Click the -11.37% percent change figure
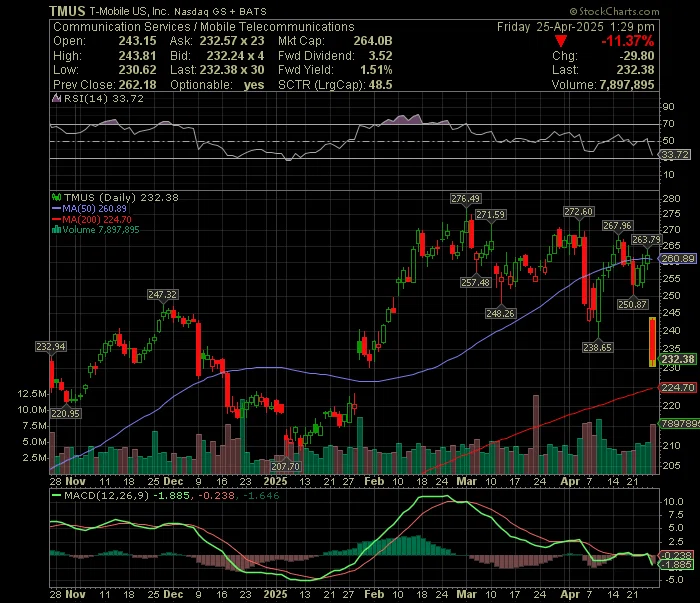Viewport: 700px width, 603px height. pyautogui.click(x=627, y=41)
